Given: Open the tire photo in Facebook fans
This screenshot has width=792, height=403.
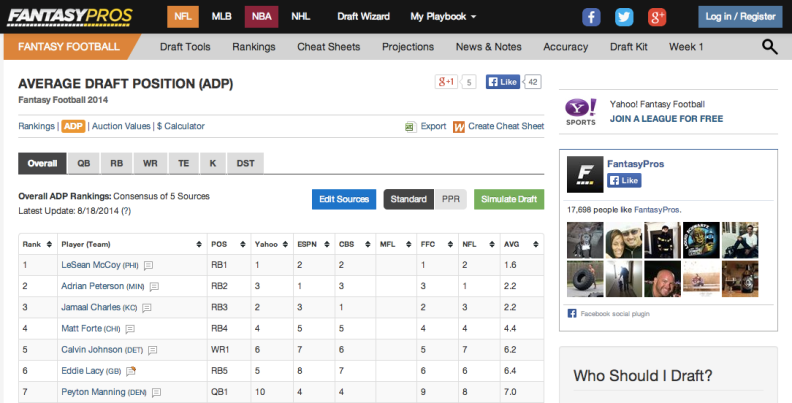Looking at the screenshot, I should coord(585,279).
